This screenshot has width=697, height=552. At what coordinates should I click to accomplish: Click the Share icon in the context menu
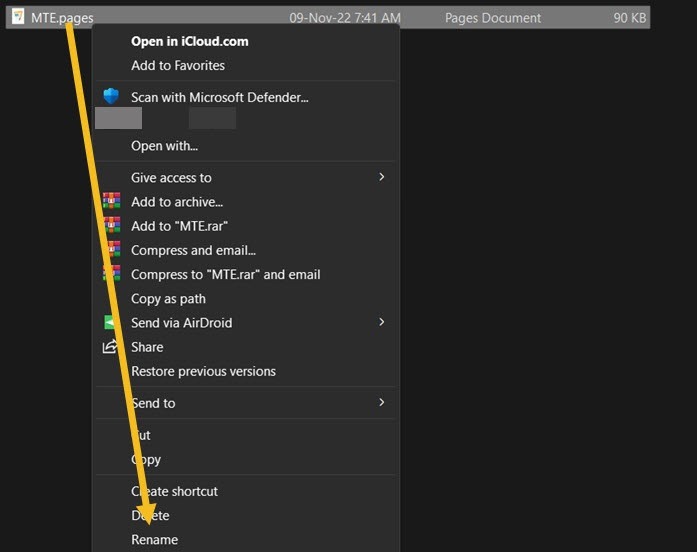click(111, 346)
